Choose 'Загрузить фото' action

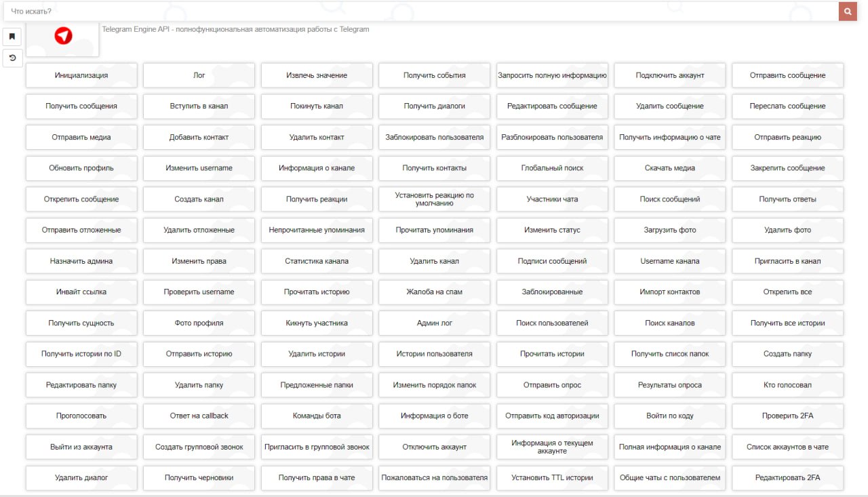point(670,230)
